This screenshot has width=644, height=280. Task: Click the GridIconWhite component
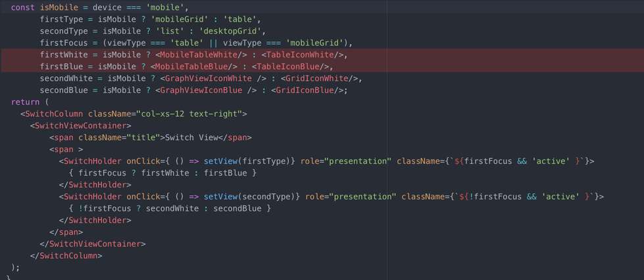point(317,78)
